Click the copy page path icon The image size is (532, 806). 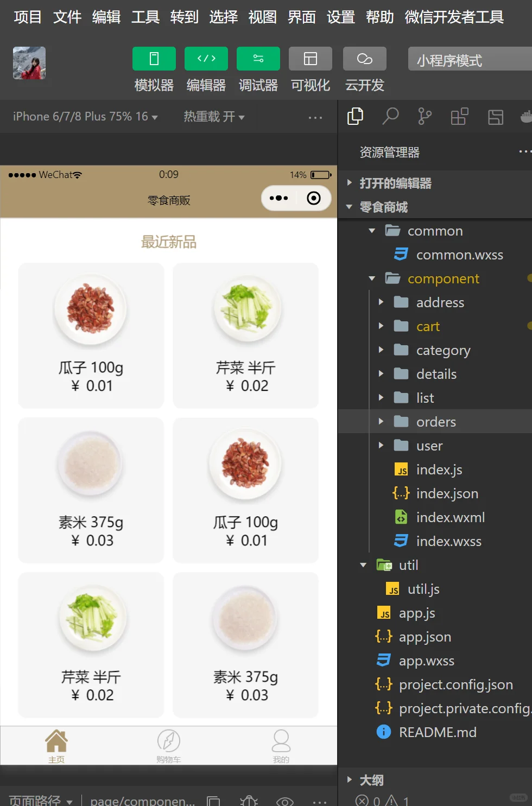213,801
